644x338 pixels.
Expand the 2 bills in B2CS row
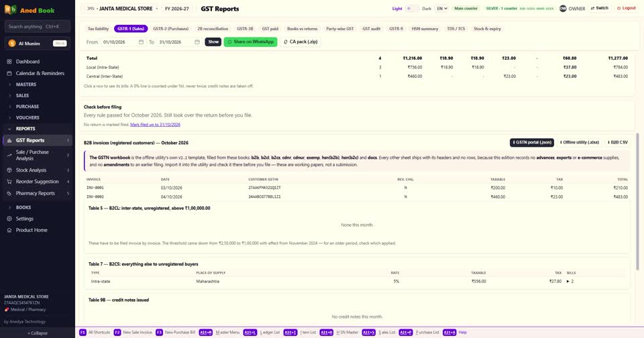pos(570,281)
